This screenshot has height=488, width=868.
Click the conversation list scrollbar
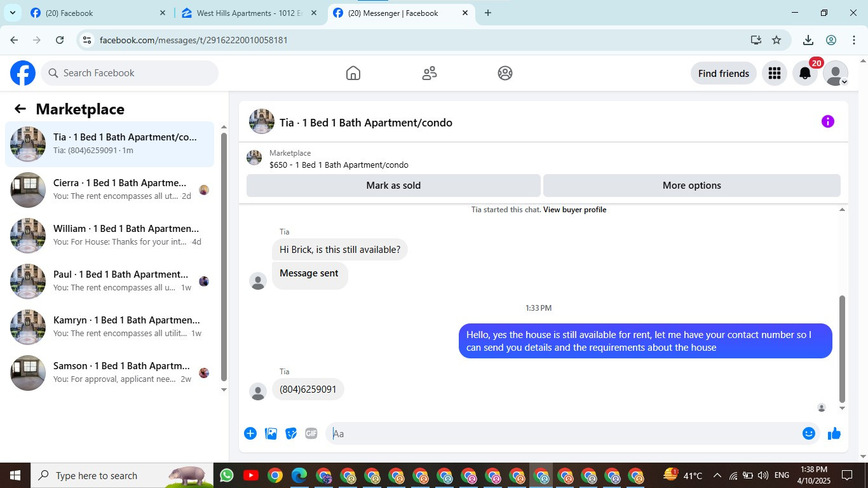224,257
